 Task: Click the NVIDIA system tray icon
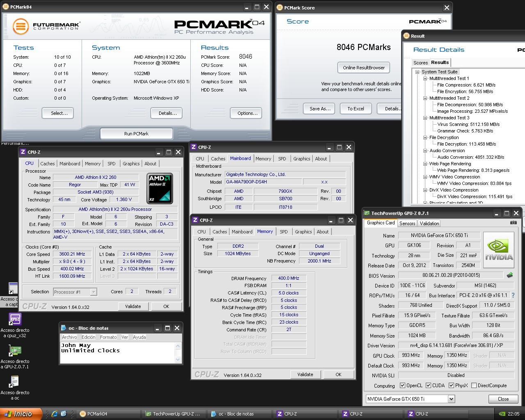502,414
